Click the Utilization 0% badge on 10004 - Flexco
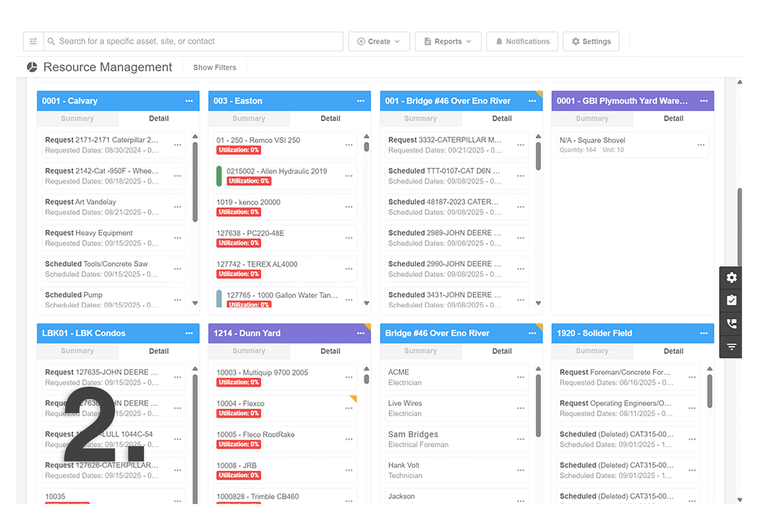This screenshot has height=532, width=763. click(239, 413)
